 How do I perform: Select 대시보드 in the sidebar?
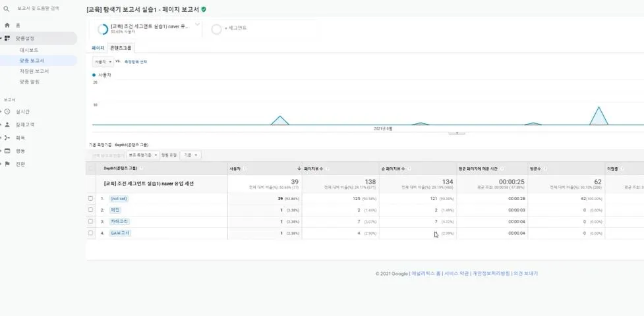click(x=29, y=50)
